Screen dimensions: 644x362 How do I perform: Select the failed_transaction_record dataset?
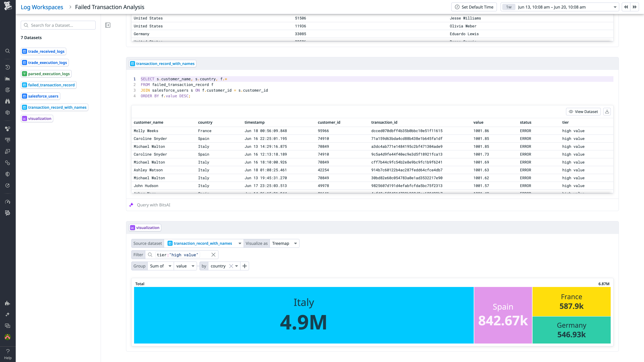pos(49,85)
